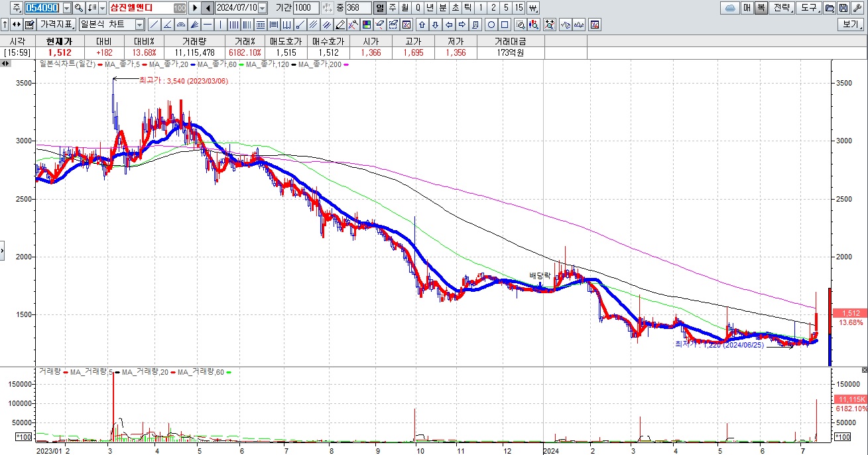The image size is (868, 455).
Task: Open the won currency (₩) dropdown
Action: click(532, 8)
